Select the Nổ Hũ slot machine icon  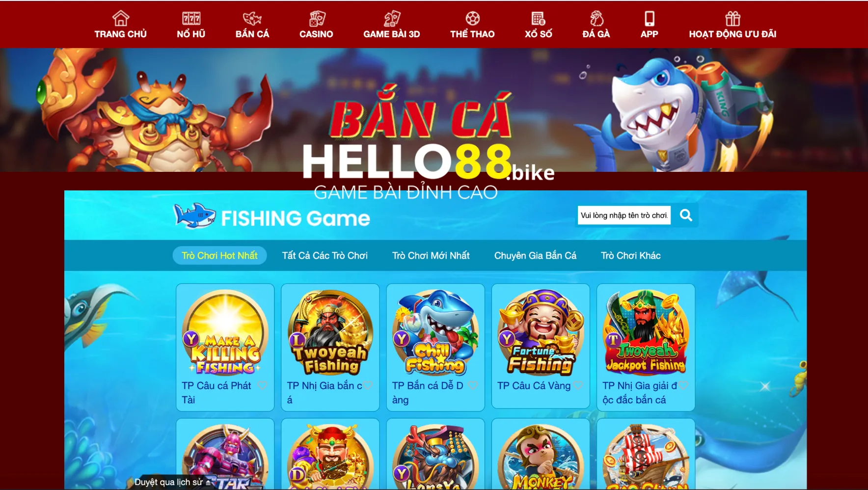pos(191,19)
